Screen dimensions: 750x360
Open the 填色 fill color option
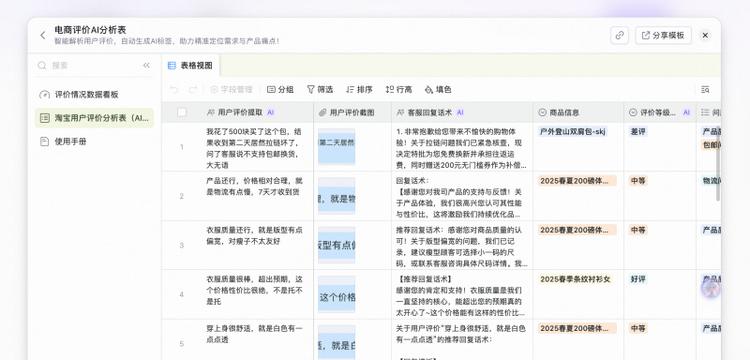438,89
